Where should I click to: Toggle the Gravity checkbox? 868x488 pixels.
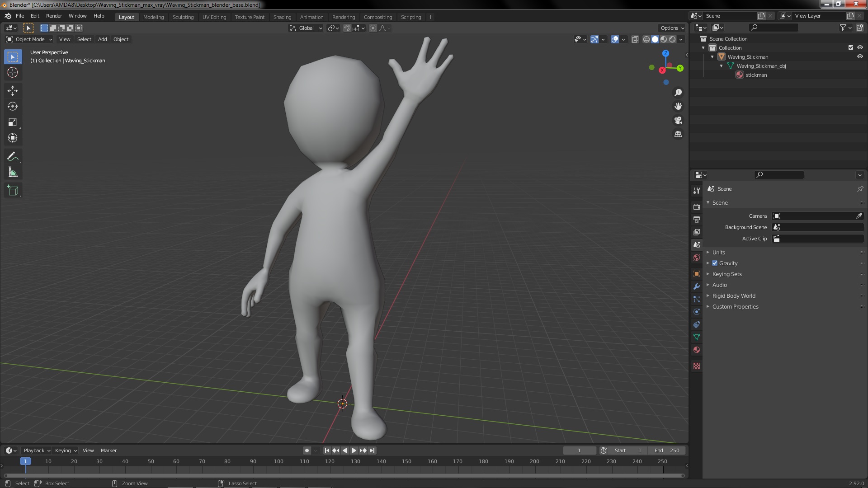[715, 263]
